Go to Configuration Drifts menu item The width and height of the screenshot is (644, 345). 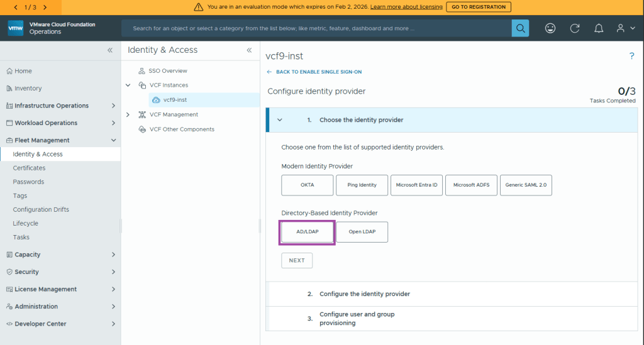[41, 209]
